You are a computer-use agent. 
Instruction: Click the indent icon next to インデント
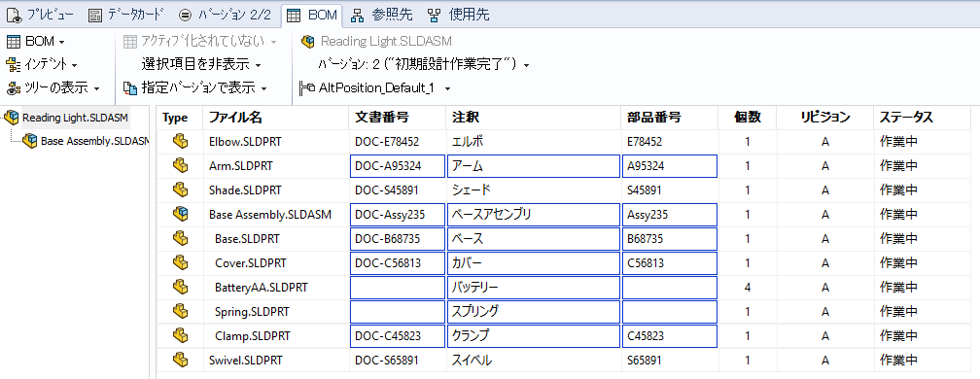click(14, 64)
